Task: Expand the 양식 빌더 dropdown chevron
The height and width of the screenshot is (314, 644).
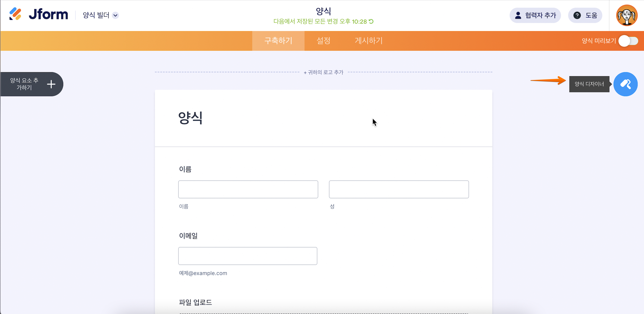Action: coord(115,15)
